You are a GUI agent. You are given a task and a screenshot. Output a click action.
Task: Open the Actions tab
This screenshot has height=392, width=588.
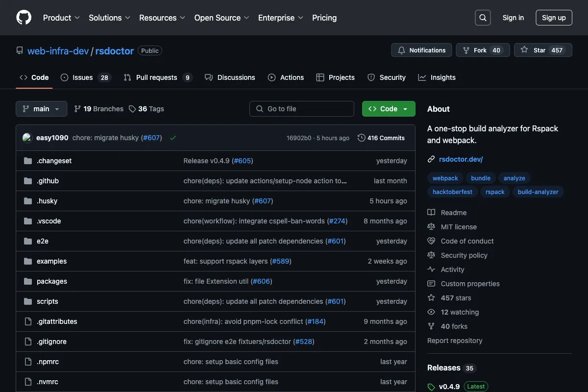tap(286, 77)
